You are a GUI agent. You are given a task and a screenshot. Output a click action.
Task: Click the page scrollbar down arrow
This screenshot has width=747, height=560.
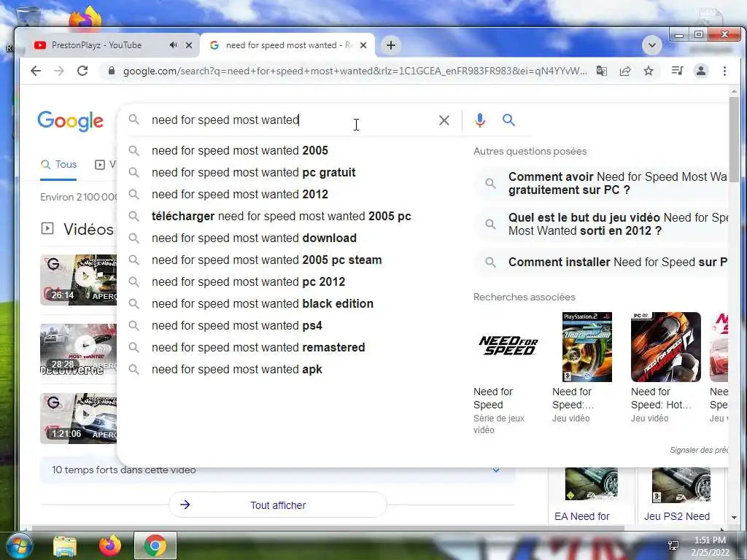pos(734,518)
